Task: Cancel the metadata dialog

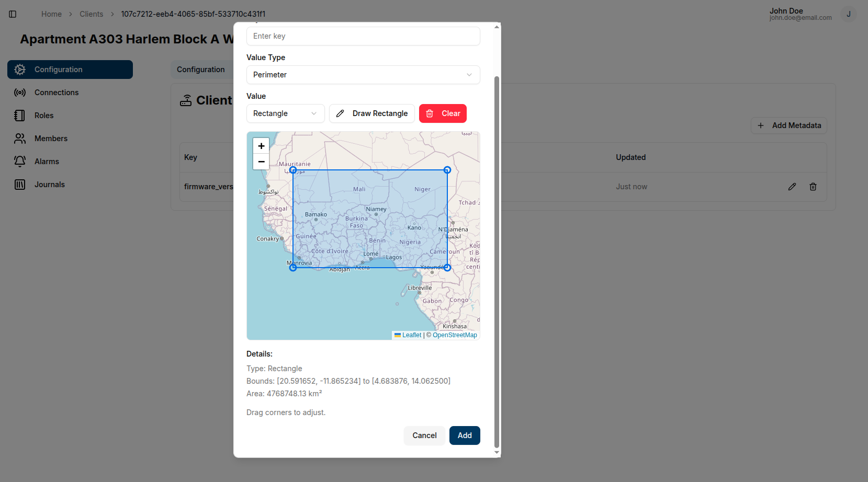Action: (x=424, y=435)
